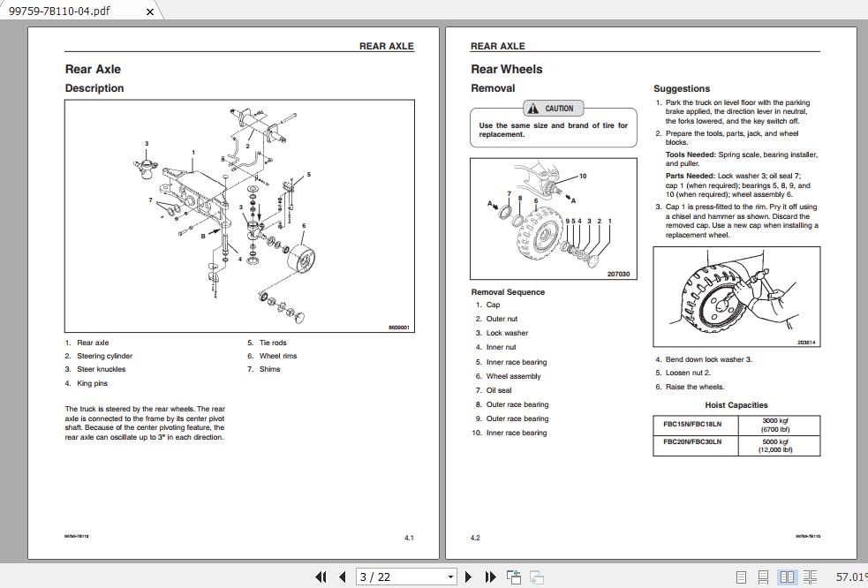Viewport: 868px width, 588px height.
Task: Go to the previous page arrow
Action: (343, 577)
